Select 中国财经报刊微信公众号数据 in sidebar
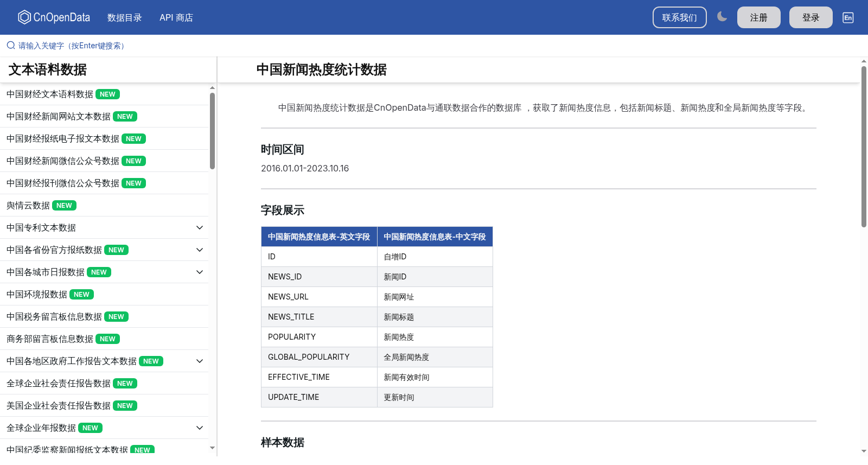This screenshot has width=868, height=465. (63, 183)
